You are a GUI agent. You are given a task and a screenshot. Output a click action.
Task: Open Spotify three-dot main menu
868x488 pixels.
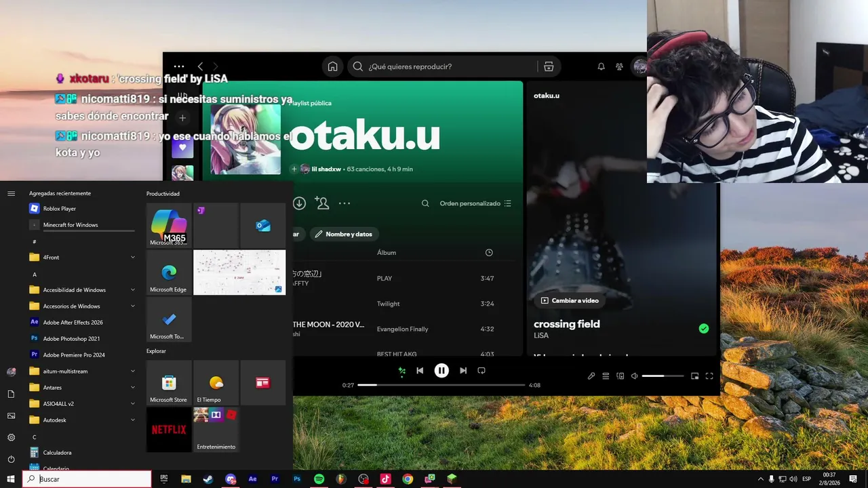179,66
